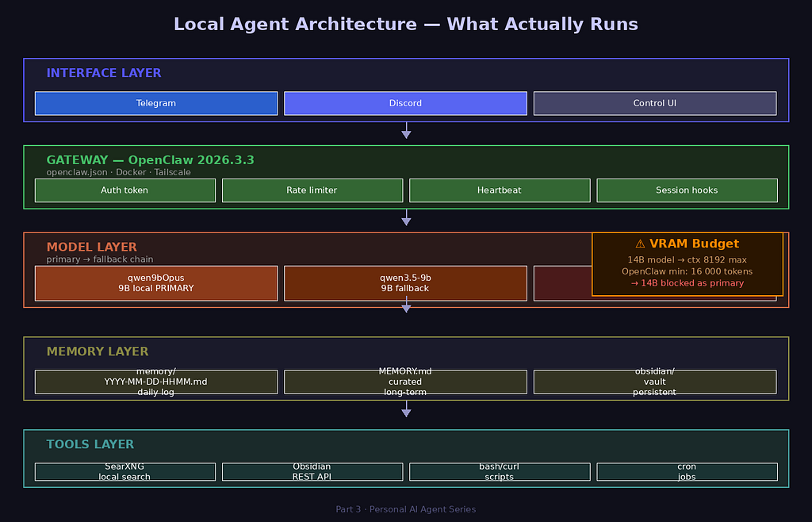Click the Telegram box in Interface Layer
This screenshot has height=522, width=812.
coord(156,103)
